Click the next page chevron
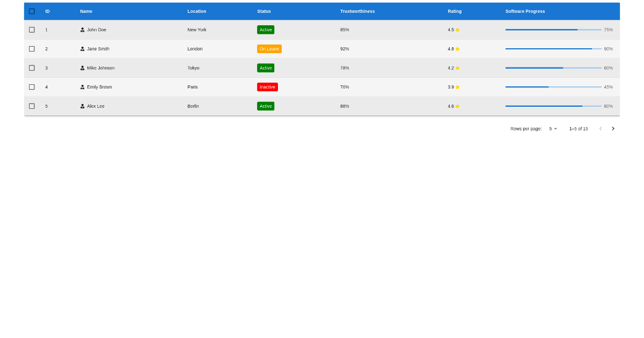Viewport: 644px width, 338px height. (x=613, y=128)
